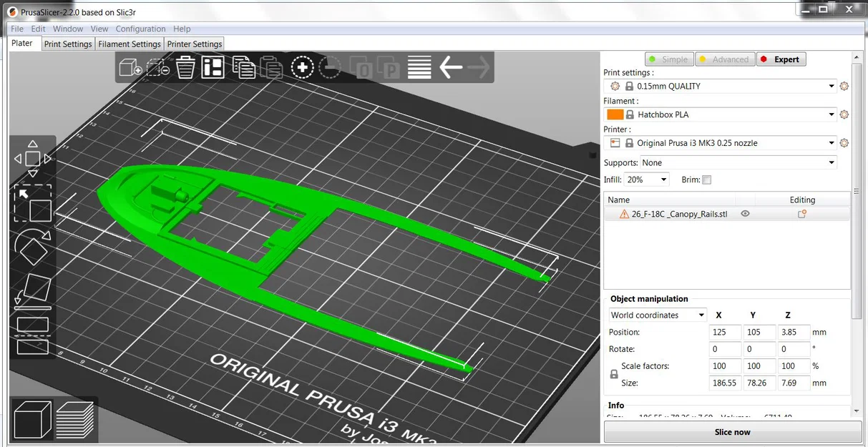Click the Redo right arrow
Screen dimensions: 868x447
click(478, 68)
